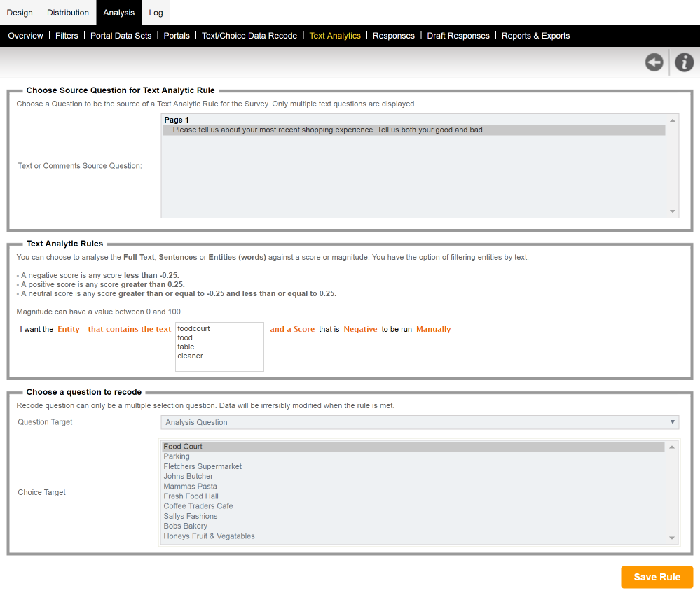700x593 pixels.
Task: Open the information help icon
Action: 684,62
